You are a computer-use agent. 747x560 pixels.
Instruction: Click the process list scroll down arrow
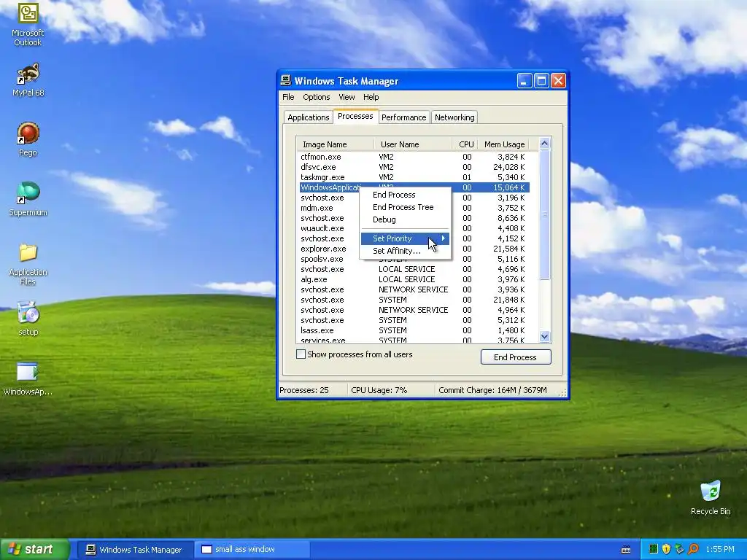click(x=544, y=337)
